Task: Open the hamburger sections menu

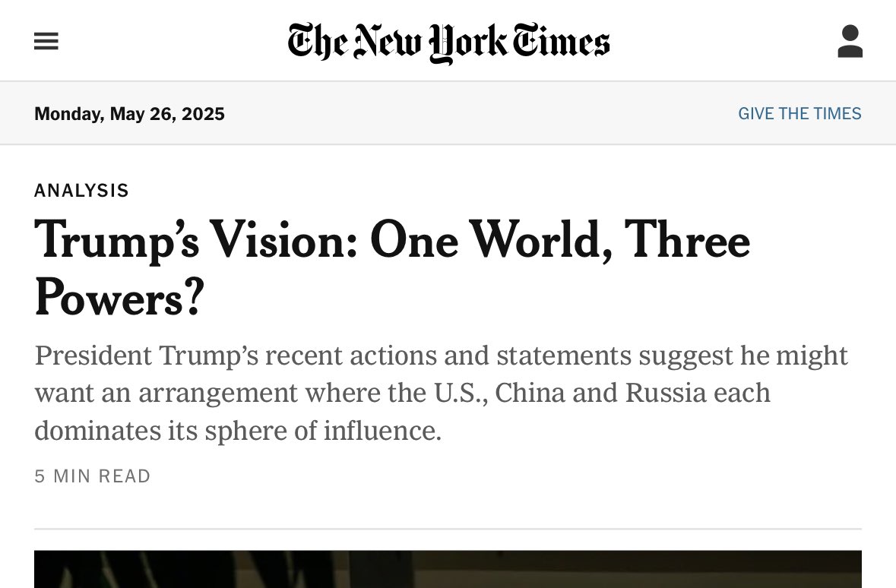Action: point(46,42)
